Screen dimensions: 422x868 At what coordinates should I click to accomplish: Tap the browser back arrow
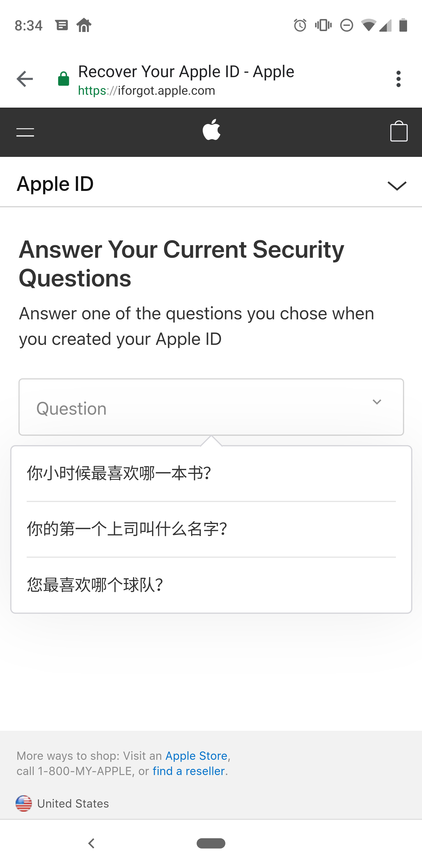pyautogui.click(x=25, y=79)
